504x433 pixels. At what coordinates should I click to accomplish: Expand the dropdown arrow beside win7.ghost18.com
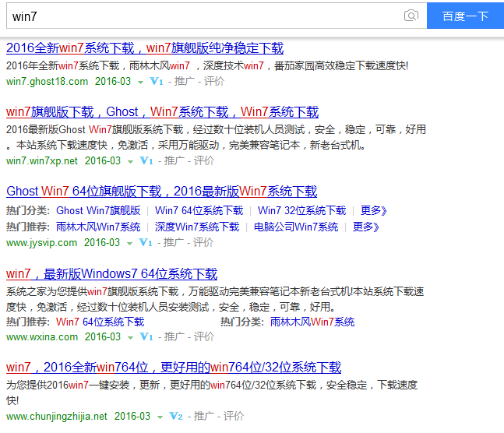point(140,83)
